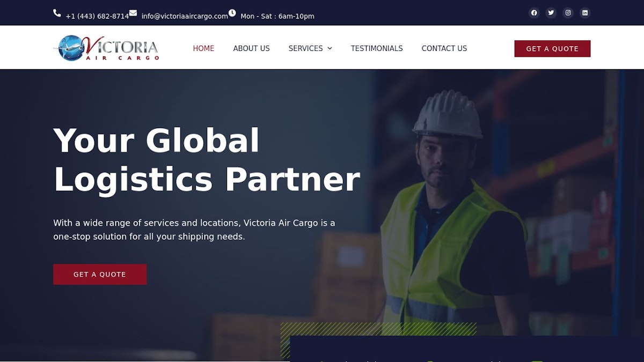Click the info@victoriaaircargo.com email link
Viewport: 644px width, 362px height.
tap(185, 16)
